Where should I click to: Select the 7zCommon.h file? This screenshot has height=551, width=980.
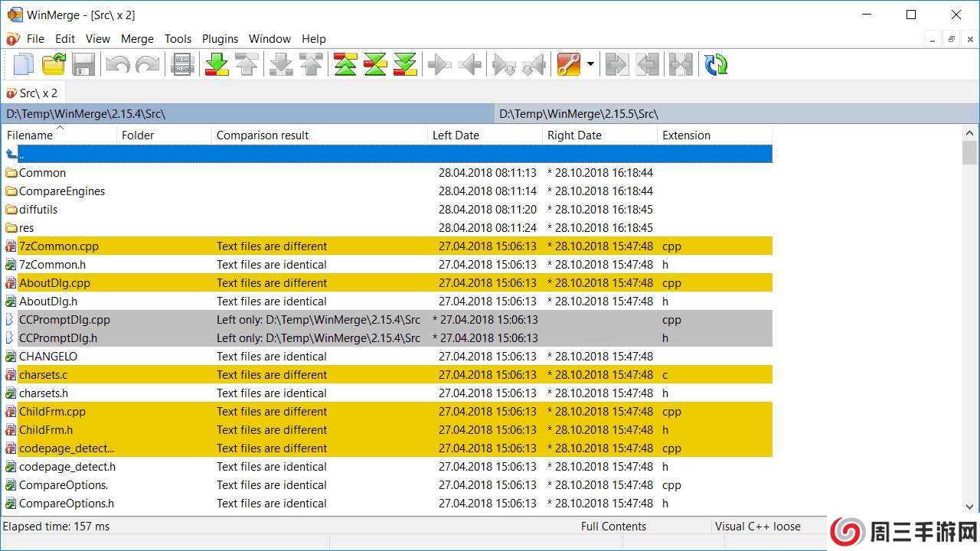point(387,265)
